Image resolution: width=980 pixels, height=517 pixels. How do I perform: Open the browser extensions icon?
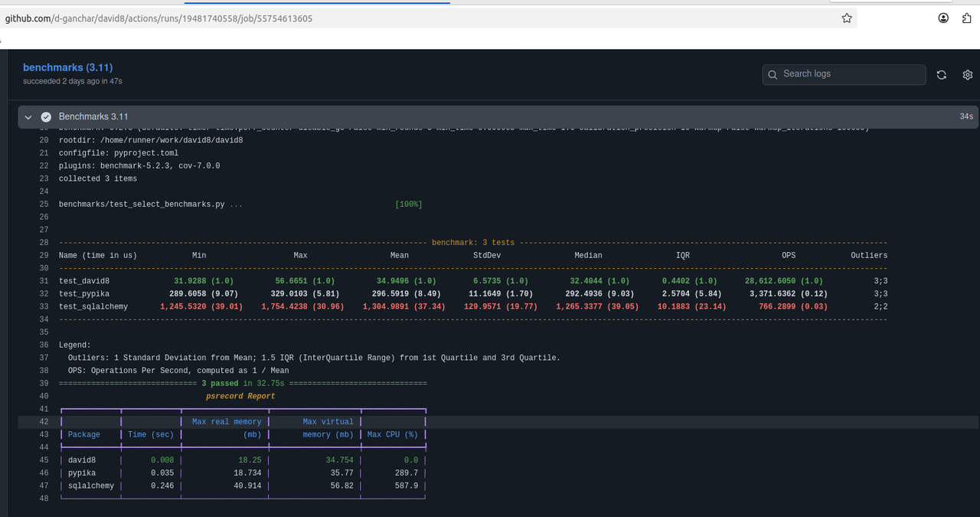point(967,18)
